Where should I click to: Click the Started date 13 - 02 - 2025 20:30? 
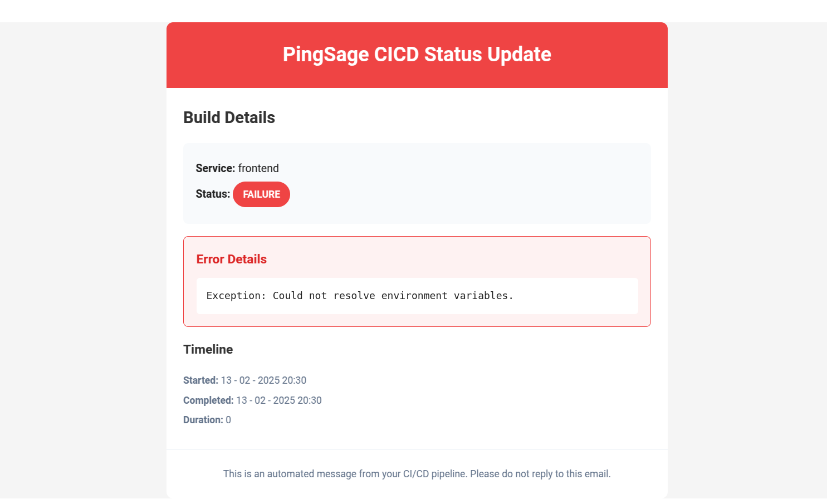(263, 380)
